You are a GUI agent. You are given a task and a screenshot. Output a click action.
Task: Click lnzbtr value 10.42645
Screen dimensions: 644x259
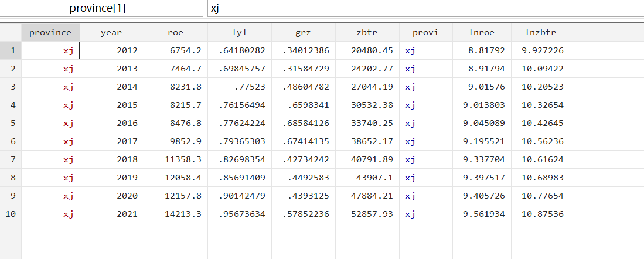pos(540,123)
